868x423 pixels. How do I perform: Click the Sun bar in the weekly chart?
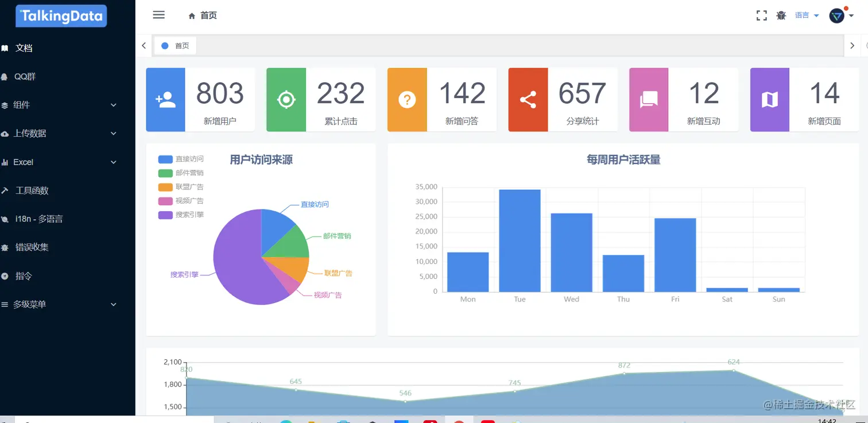click(x=779, y=290)
